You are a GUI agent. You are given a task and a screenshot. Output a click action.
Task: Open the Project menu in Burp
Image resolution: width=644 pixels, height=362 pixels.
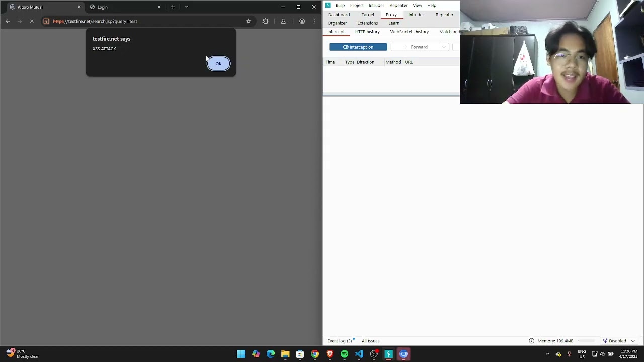pyautogui.click(x=357, y=5)
